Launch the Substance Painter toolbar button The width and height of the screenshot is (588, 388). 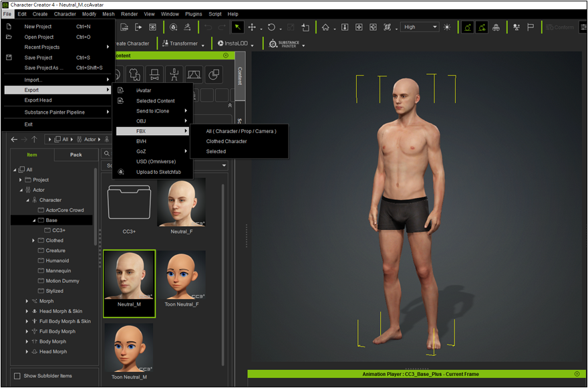coord(287,43)
